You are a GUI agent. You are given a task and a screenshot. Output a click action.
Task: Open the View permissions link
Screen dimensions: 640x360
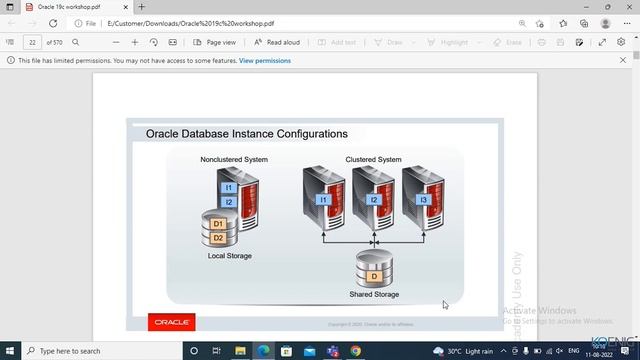[265, 60]
